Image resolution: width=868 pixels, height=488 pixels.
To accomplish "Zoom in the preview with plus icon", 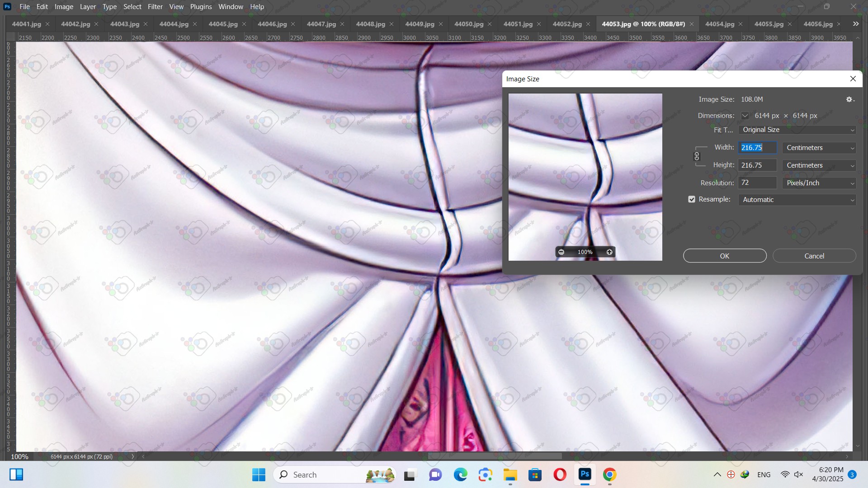I will click(x=609, y=252).
